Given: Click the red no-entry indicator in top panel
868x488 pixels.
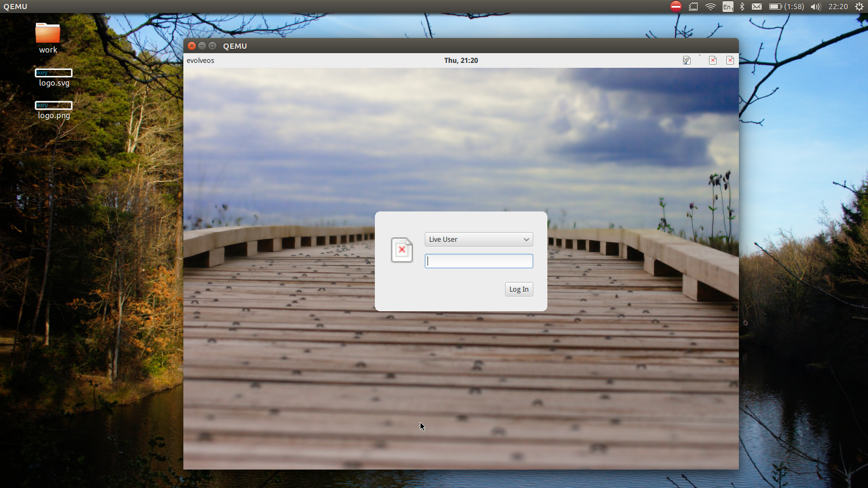Looking at the screenshot, I should click(x=675, y=7).
